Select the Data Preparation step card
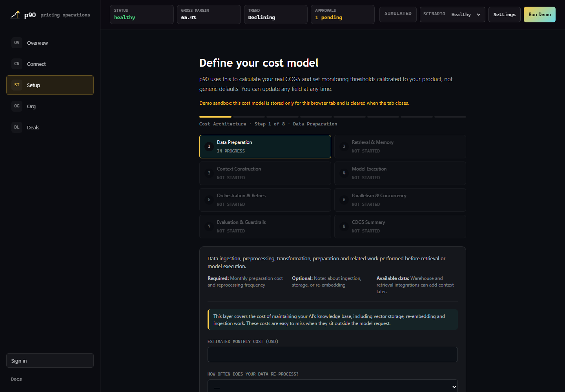This screenshot has height=392, width=565. tap(265, 147)
